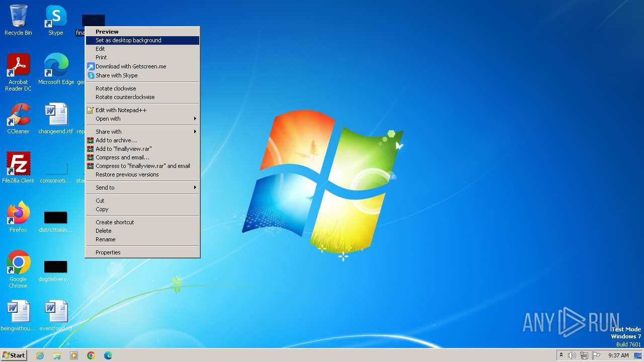
Task: Select the districttakin... image file
Action: tap(56, 221)
